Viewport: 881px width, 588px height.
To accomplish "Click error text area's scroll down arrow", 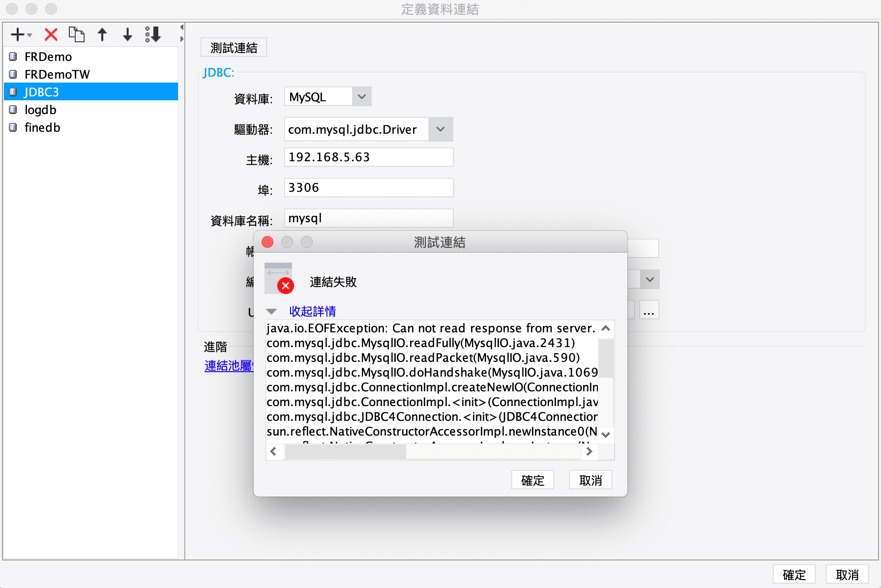I will coord(606,435).
